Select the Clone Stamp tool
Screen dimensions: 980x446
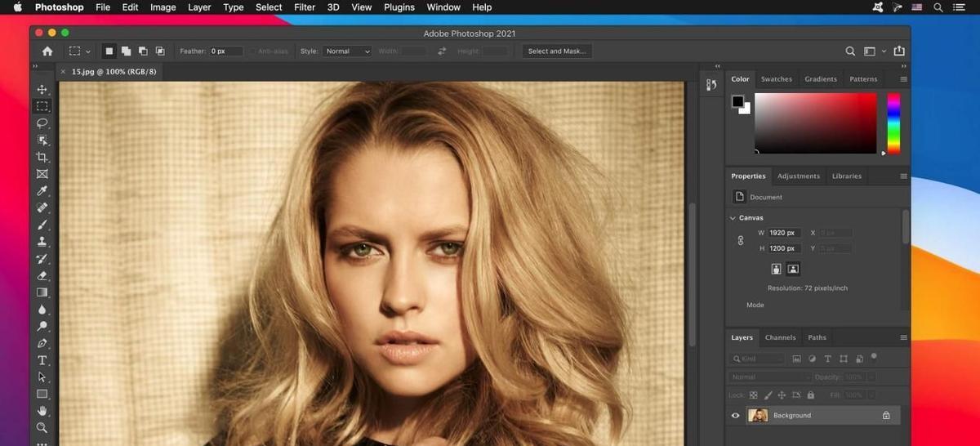click(42, 242)
